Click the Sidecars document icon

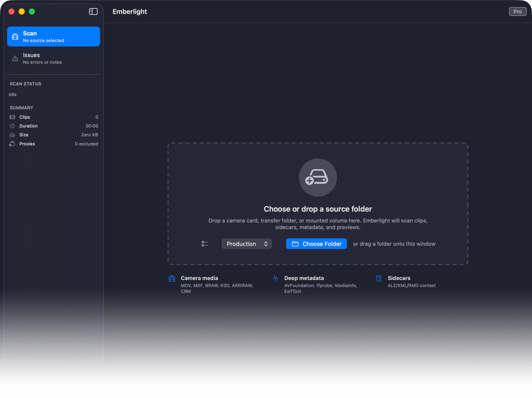379,278
